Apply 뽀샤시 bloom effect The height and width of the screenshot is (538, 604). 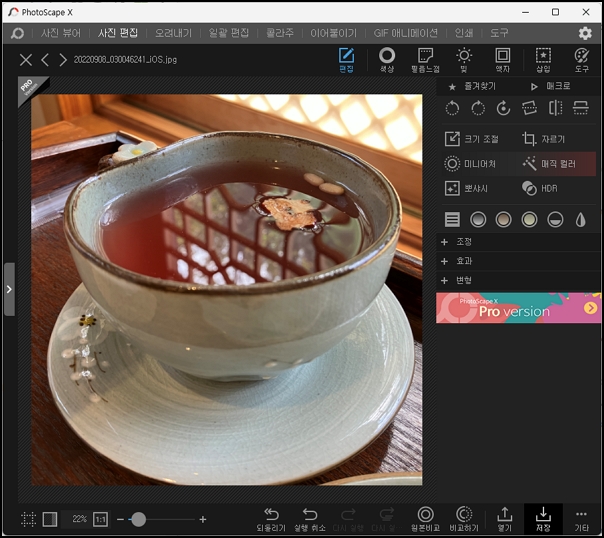tap(466, 188)
